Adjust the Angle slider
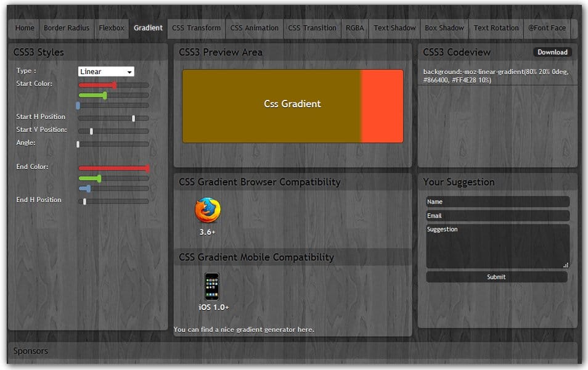 click(77, 144)
